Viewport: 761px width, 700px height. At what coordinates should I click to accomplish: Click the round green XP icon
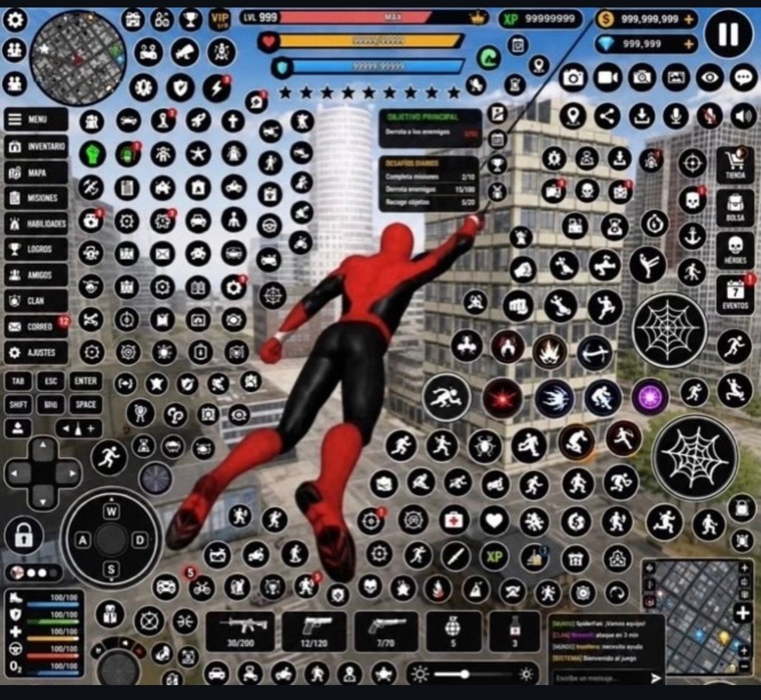coord(494,557)
